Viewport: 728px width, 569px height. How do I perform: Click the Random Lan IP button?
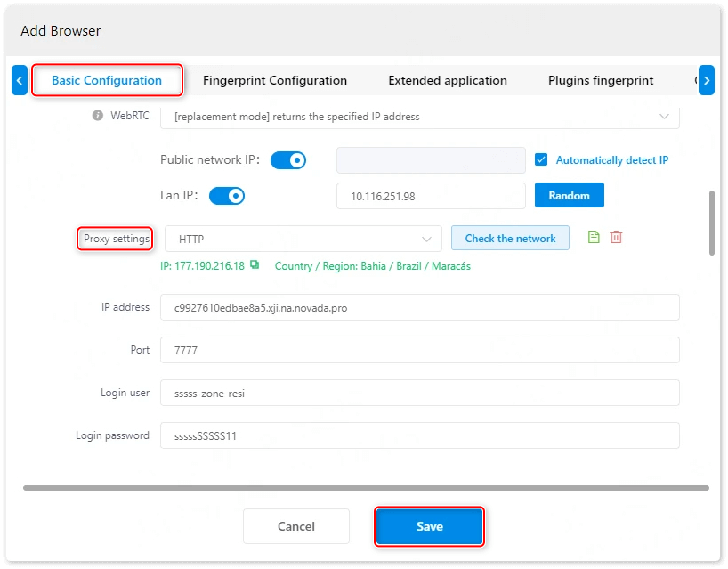click(569, 195)
